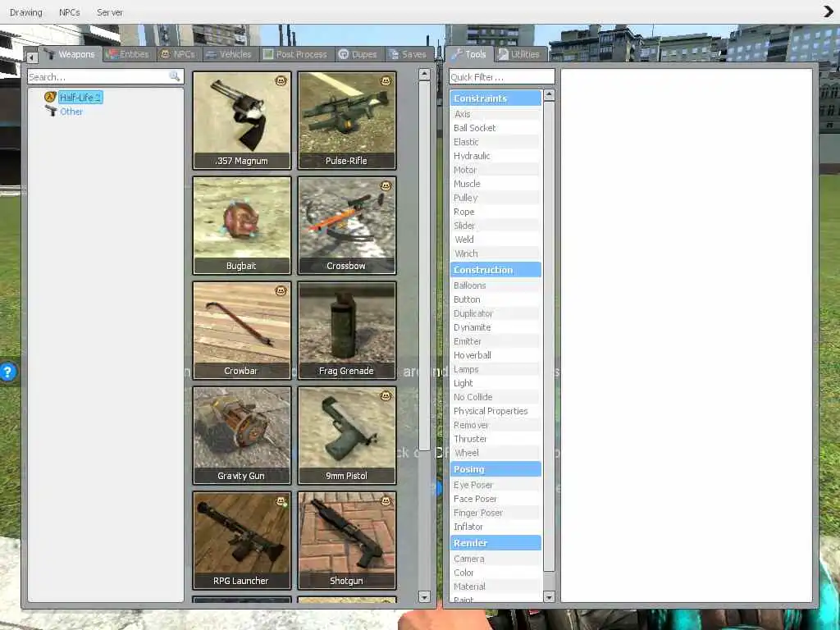Collapse the Posing section header
Viewport: 840px width, 630px height.
pyautogui.click(x=495, y=468)
